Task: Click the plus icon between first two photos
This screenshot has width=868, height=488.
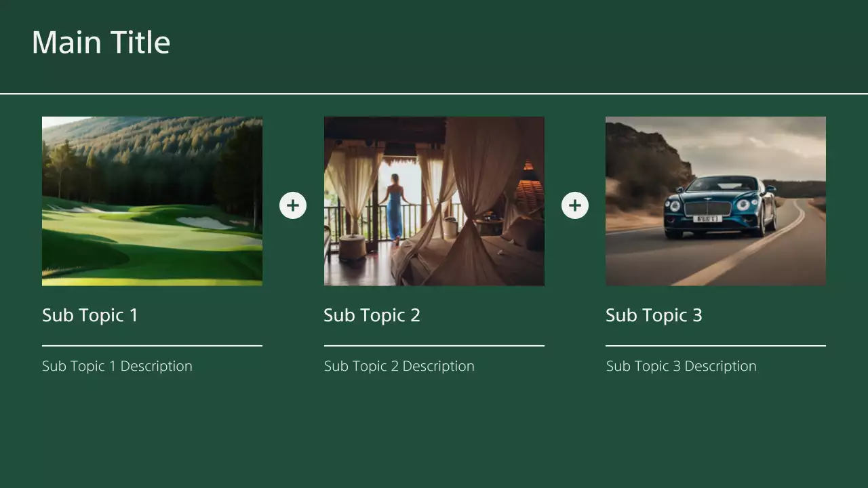Action: pos(293,205)
